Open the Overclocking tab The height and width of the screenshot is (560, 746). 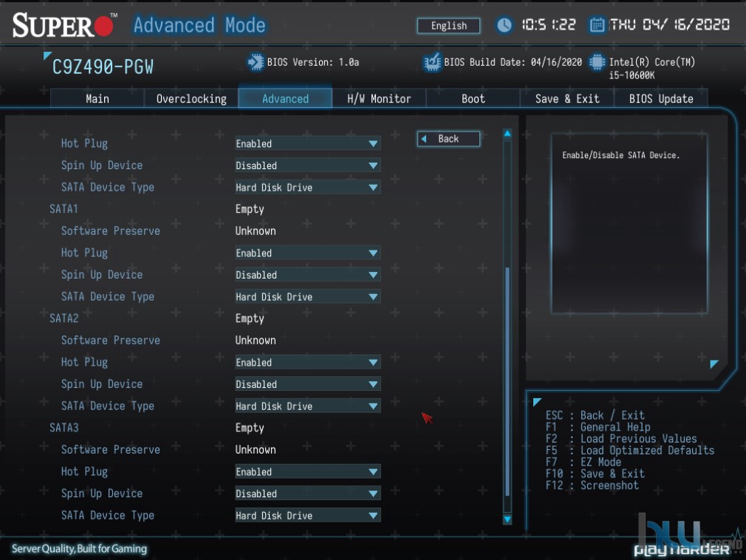[191, 98]
